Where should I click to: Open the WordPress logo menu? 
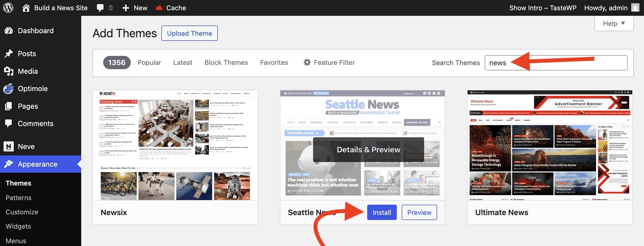pyautogui.click(x=8, y=8)
